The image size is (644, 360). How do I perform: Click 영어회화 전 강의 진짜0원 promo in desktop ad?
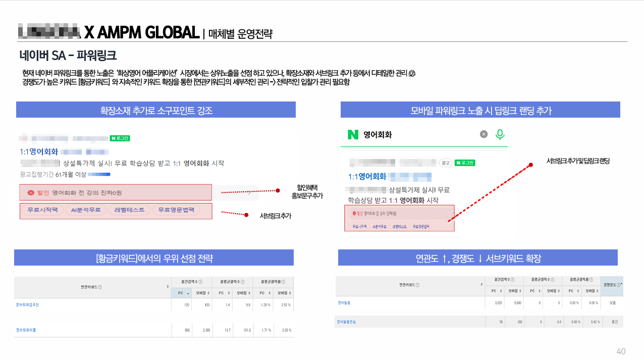point(87,193)
